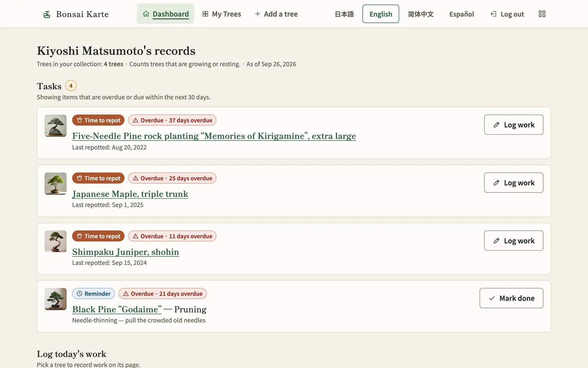The height and width of the screenshot is (368, 588).
Task: Click "Last repotted: Sep 1, 2025" text
Action: point(108,205)
